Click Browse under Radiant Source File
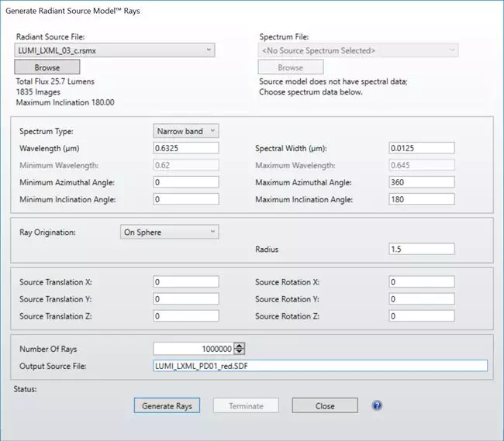The width and height of the screenshot is (504, 441). (47, 67)
